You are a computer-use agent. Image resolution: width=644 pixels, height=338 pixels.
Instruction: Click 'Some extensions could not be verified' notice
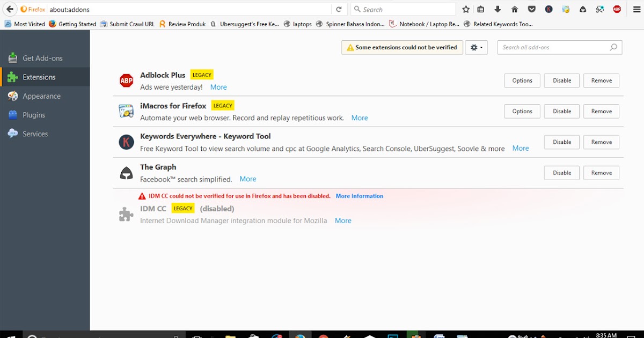pyautogui.click(x=401, y=47)
